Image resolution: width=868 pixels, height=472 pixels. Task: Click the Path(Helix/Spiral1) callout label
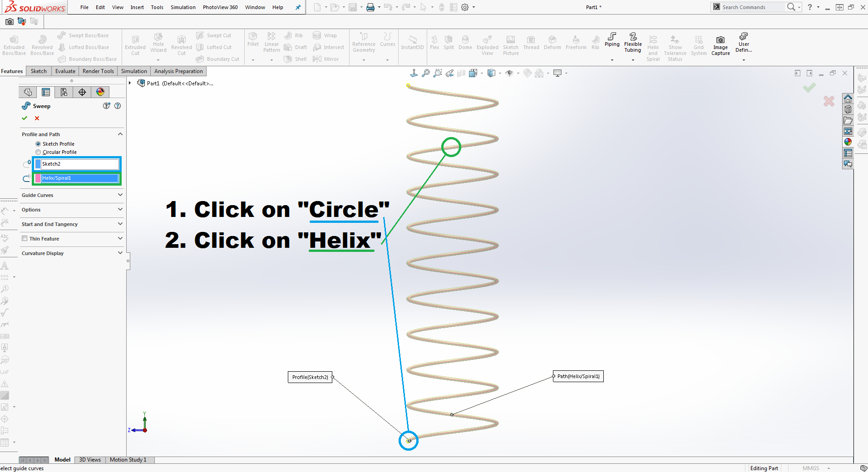coord(578,376)
